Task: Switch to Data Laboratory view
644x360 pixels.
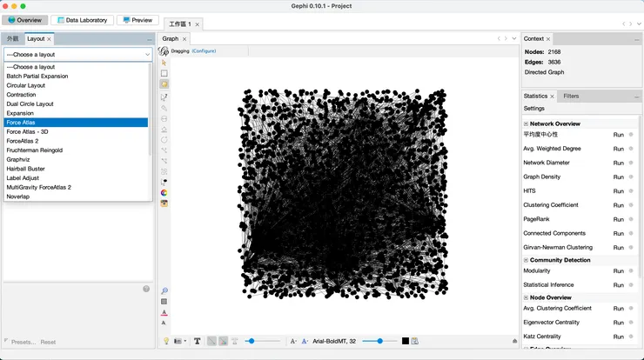Action: pos(82,20)
